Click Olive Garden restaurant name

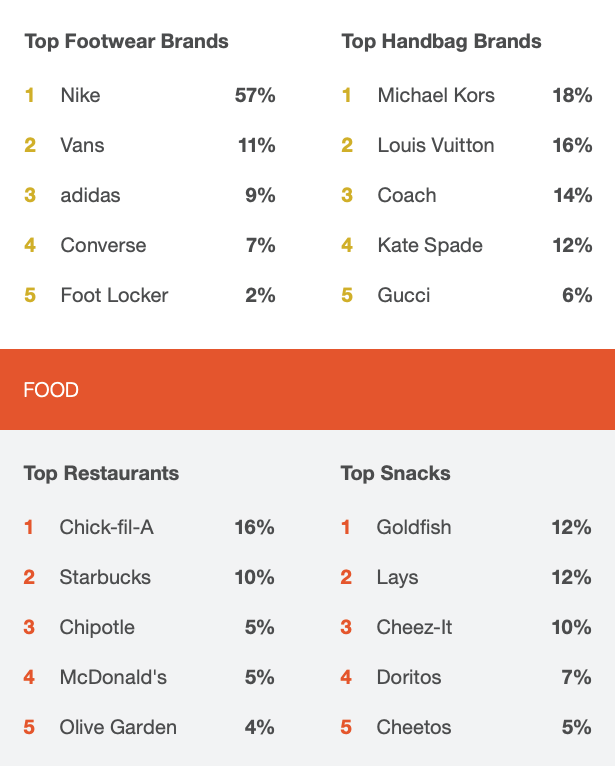coord(118,728)
